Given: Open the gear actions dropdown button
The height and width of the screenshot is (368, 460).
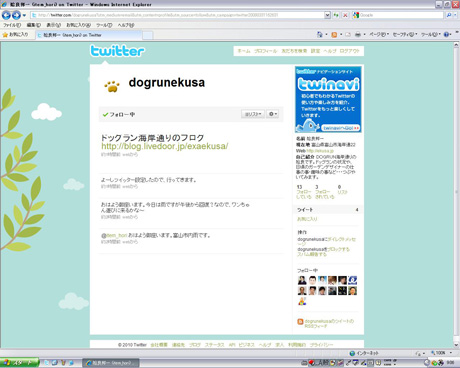Looking at the screenshot, I should [273, 114].
